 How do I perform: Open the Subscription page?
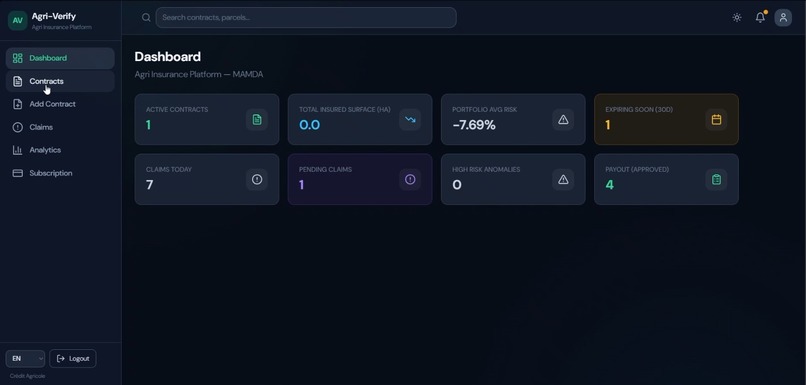(60, 173)
